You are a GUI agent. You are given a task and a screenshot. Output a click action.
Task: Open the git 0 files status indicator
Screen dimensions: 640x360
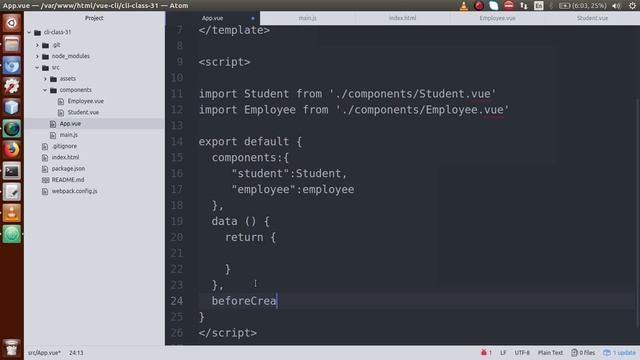coord(583,353)
